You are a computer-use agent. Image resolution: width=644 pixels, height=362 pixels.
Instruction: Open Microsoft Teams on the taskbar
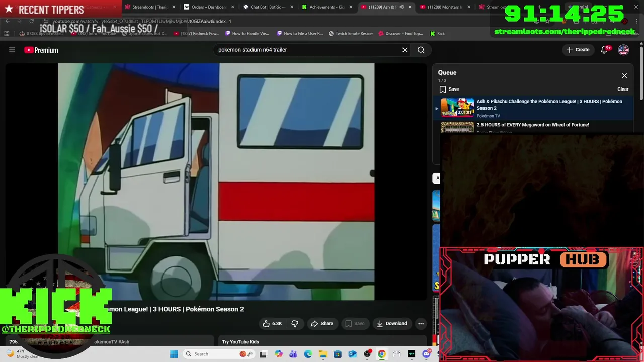(x=293, y=354)
